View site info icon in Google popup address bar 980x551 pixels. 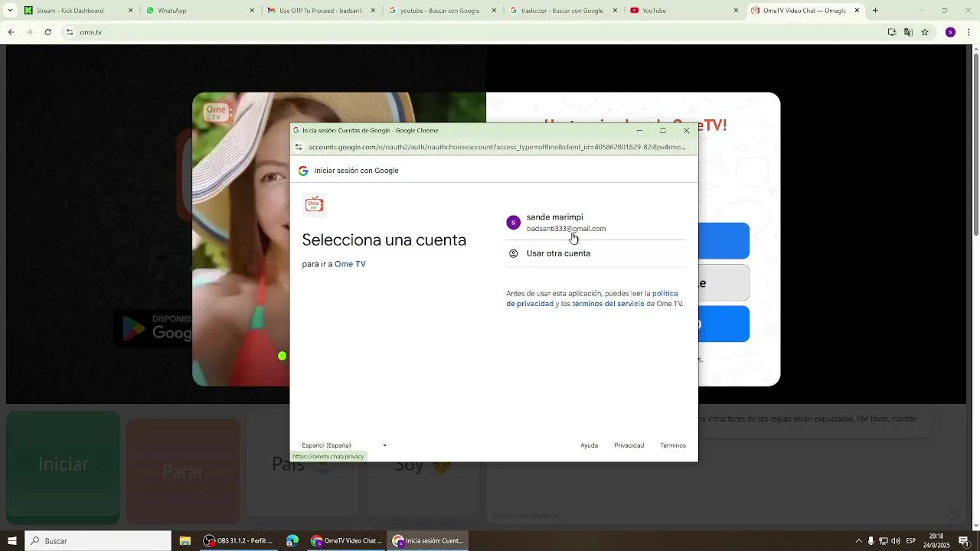coord(299,147)
